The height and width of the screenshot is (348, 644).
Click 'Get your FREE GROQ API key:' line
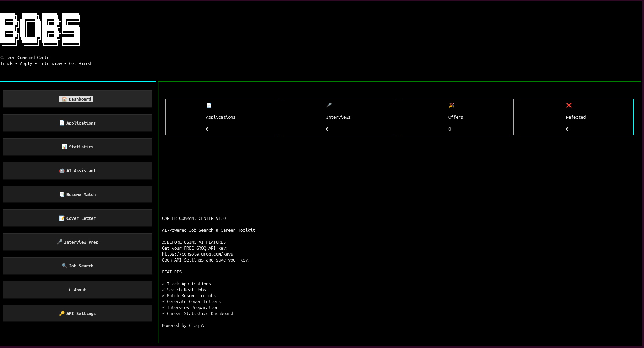click(x=195, y=248)
